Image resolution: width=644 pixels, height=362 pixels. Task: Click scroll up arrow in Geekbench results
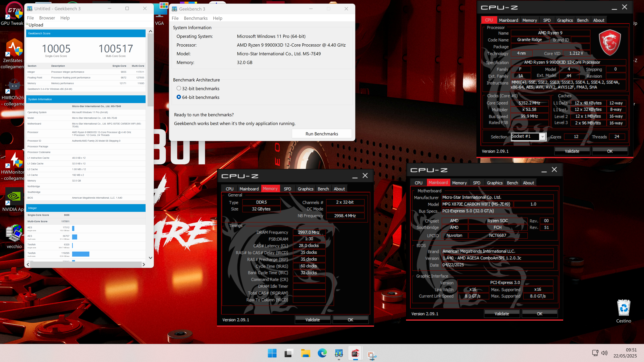(x=150, y=31)
